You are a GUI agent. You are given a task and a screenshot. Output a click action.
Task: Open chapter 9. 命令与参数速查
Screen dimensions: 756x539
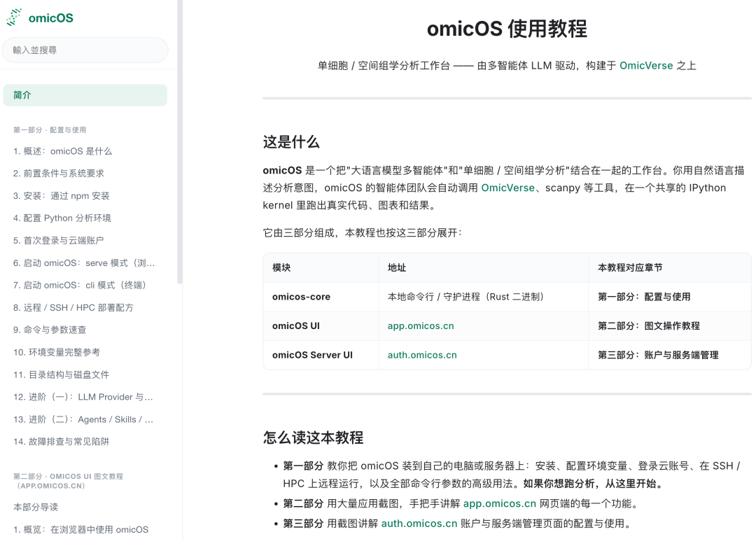50,330
